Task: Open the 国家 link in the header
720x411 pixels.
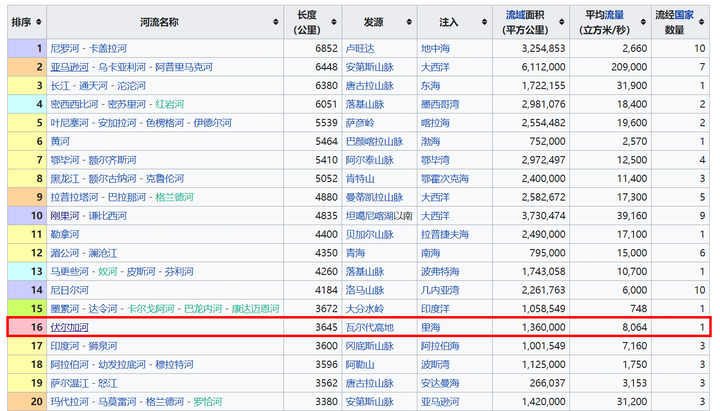Action: [x=684, y=15]
